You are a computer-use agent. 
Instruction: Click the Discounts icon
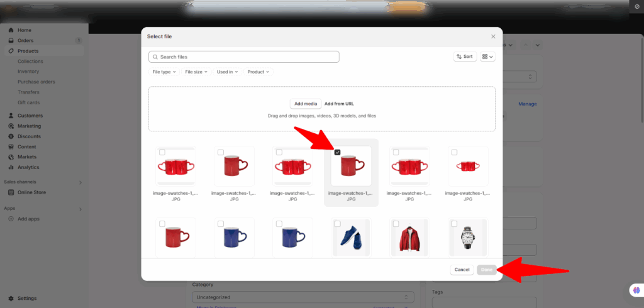pyautogui.click(x=11, y=136)
